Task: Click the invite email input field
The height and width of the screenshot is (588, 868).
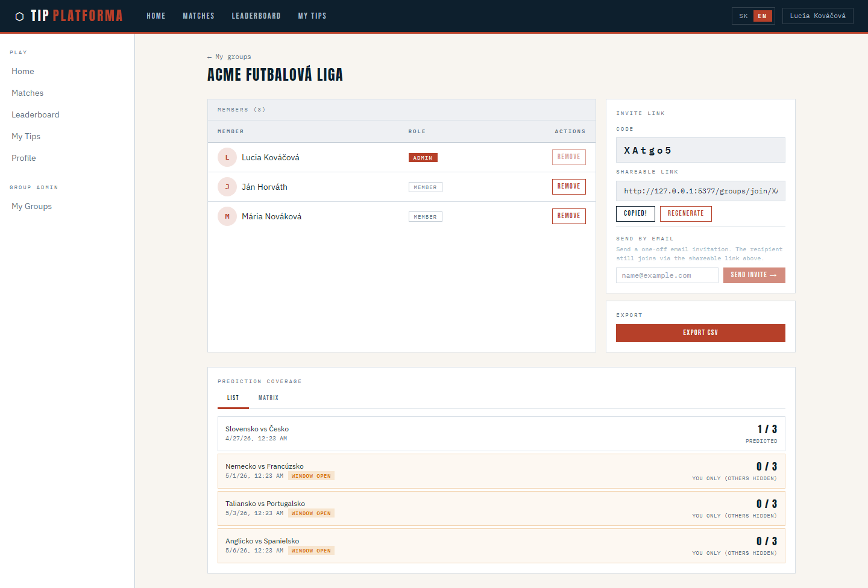Action: point(667,275)
